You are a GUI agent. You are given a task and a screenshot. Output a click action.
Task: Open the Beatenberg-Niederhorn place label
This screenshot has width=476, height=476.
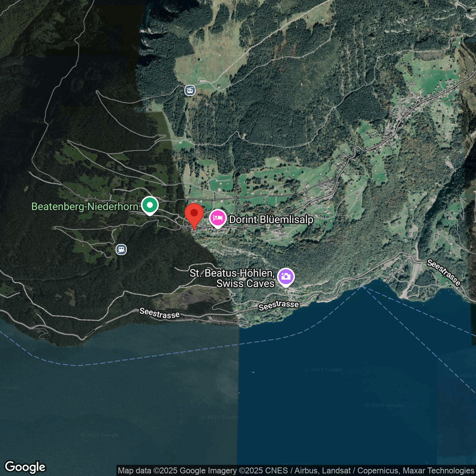[85, 206]
